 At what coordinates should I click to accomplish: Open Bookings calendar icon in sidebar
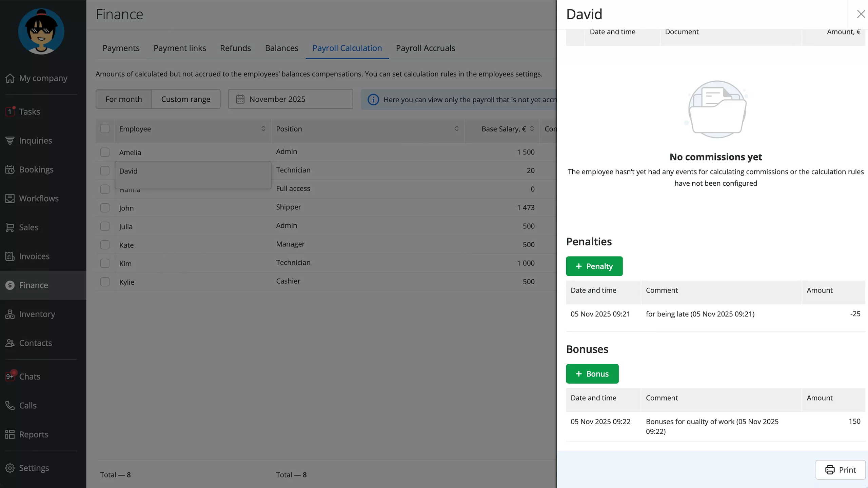pyautogui.click(x=10, y=169)
